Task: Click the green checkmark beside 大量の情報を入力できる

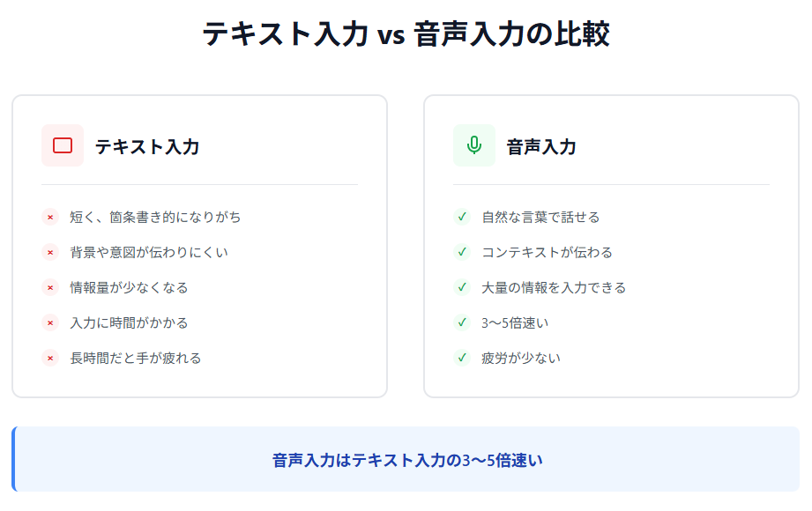Action: pos(462,287)
